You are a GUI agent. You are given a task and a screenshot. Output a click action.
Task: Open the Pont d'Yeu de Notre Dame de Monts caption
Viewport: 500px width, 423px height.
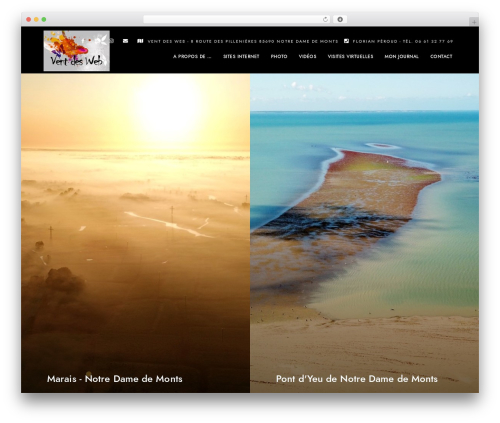357,379
